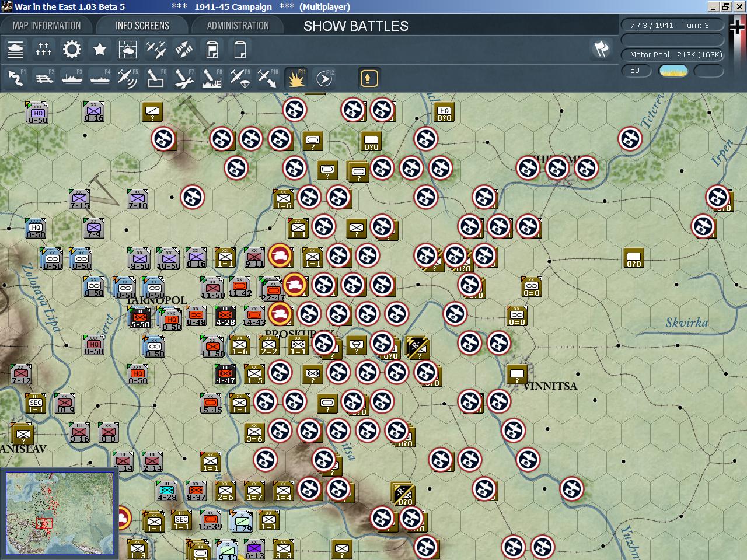
Task: Select the 14-43 unit counter
Action: pyautogui.click(x=254, y=316)
